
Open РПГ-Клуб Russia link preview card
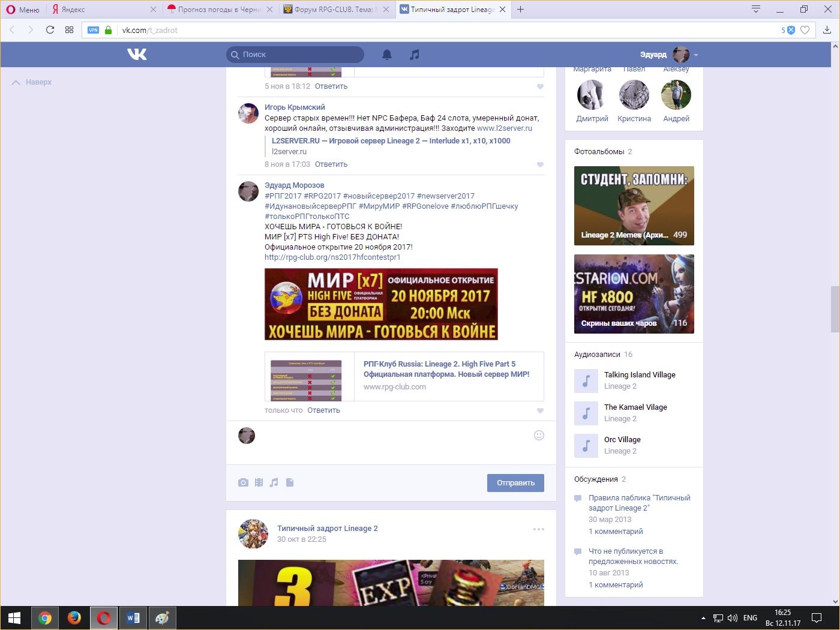tap(404, 376)
